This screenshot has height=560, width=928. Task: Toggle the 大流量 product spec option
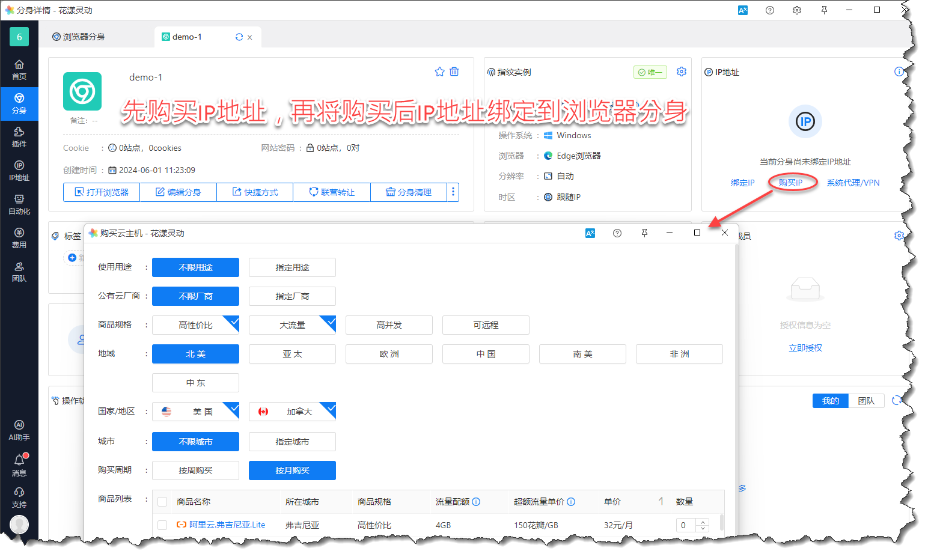[292, 325]
